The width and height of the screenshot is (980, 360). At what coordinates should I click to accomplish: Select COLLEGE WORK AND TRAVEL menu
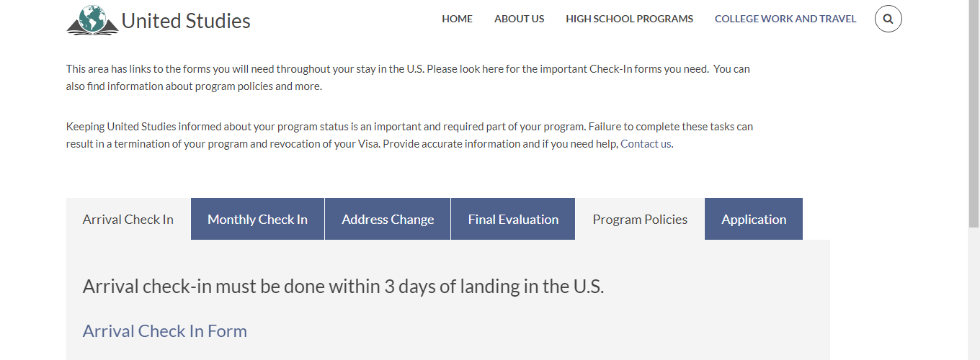tap(785, 19)
